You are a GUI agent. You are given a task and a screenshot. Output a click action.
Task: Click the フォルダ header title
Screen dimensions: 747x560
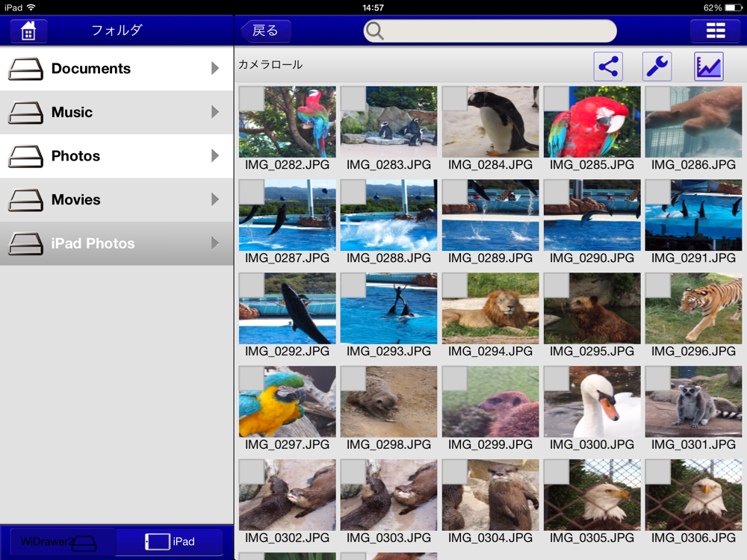(117, 31)
